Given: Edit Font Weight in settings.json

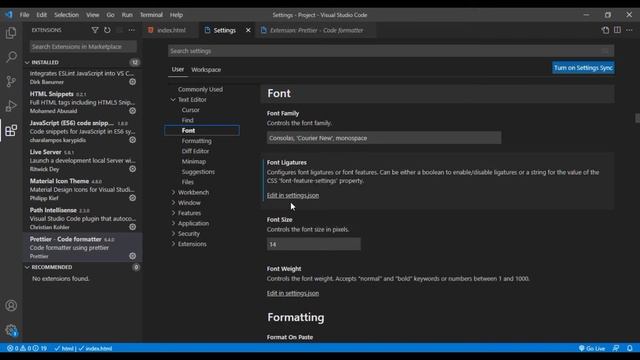Looking at the screenshot, I should click(x=293, y=293).
